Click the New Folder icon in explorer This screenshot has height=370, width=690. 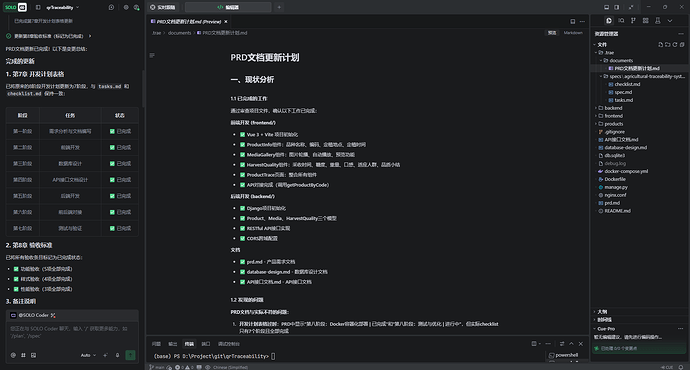click(668, 44)
